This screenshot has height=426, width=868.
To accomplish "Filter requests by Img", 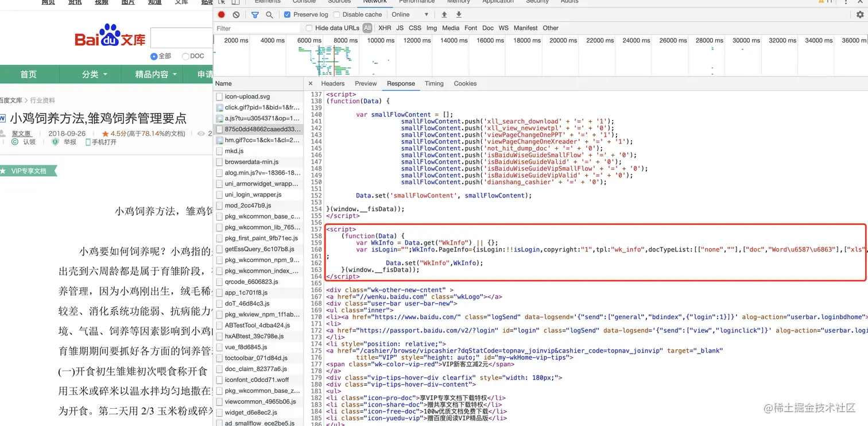I will pyautogui.click(x=432, y=28).
